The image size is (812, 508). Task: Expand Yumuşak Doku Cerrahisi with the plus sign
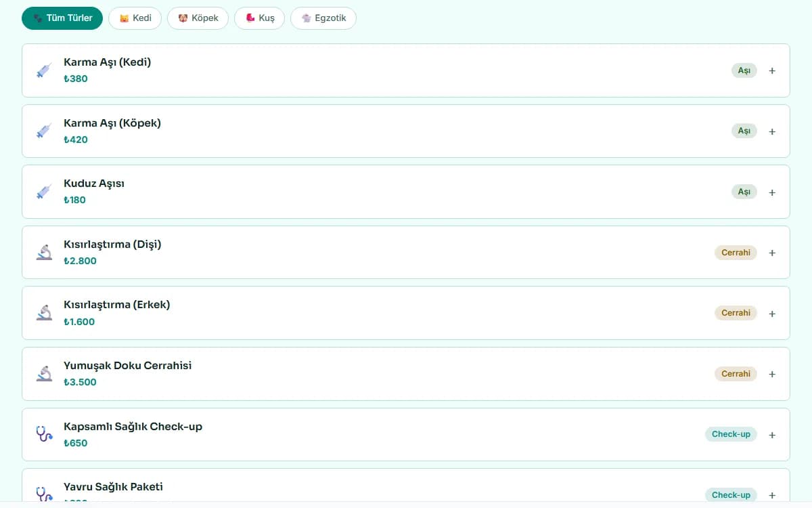[x=772, y=374]
